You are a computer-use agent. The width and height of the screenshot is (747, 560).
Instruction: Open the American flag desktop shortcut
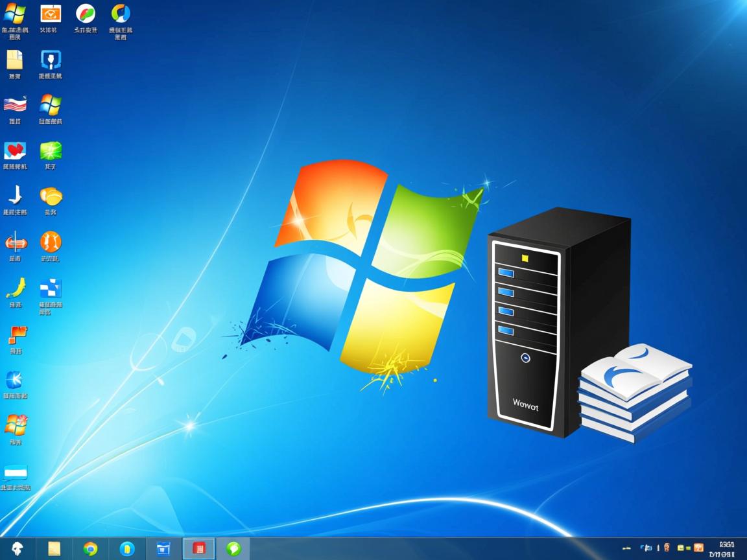(x=14, y=104)
